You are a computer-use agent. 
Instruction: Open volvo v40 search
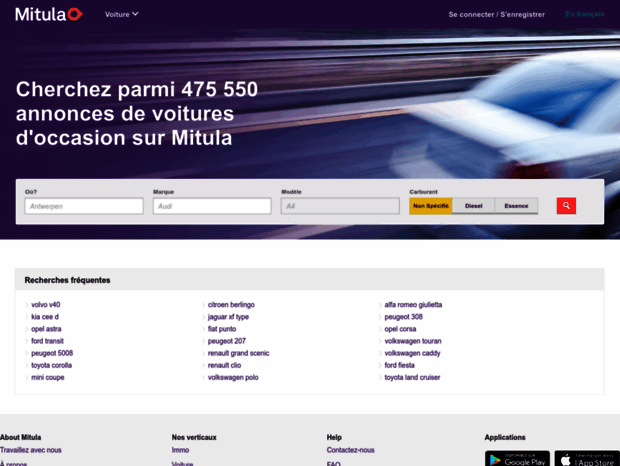45,305
